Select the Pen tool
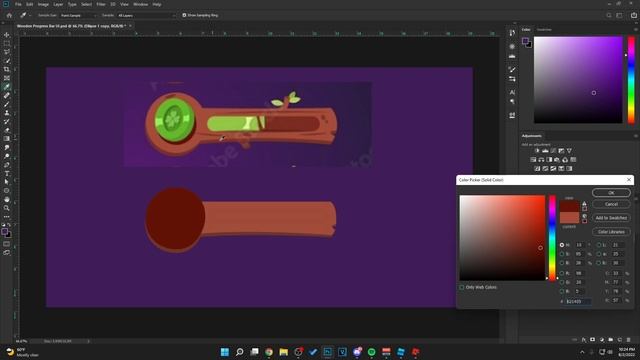Screen dimensions: 640x360 [x=7, y=165]
